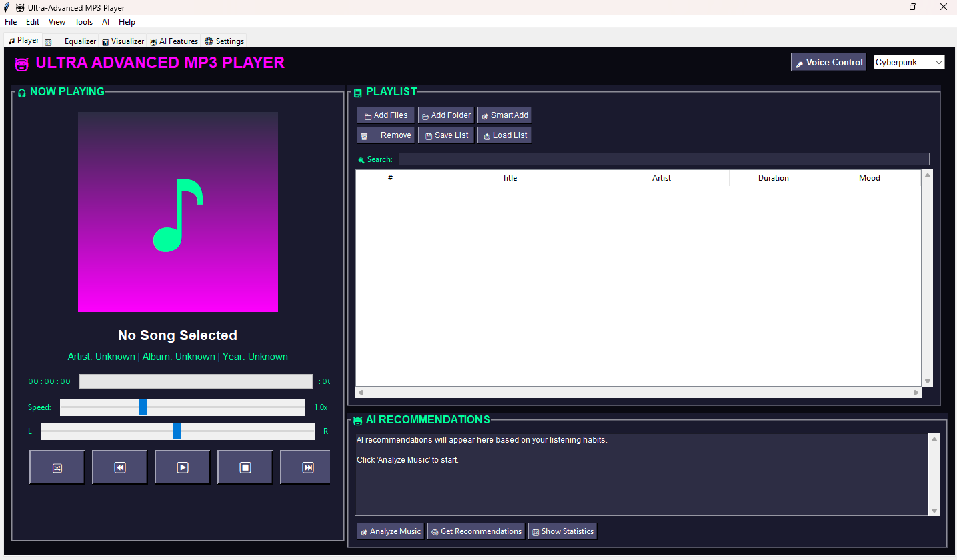957x560 pixels.
Task: Sort the playlist by the Artist column
Action: [x=661, y=178]
